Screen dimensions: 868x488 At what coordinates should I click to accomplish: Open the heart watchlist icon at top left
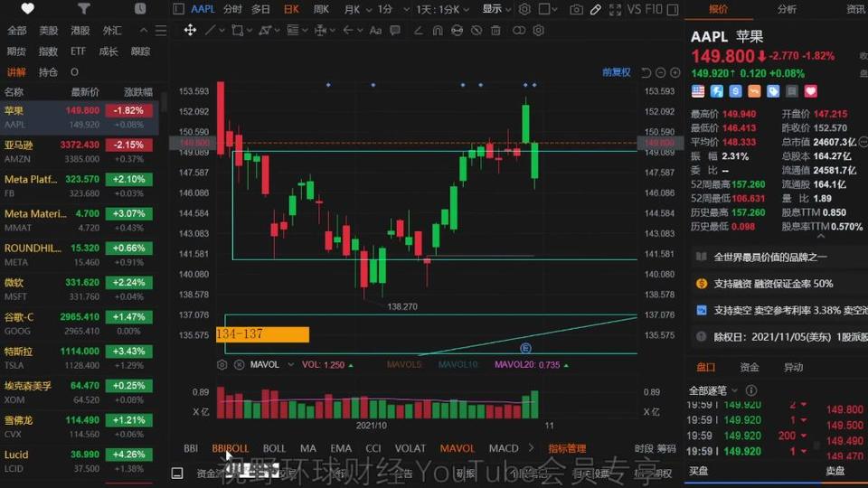click(x=28, y=8)
